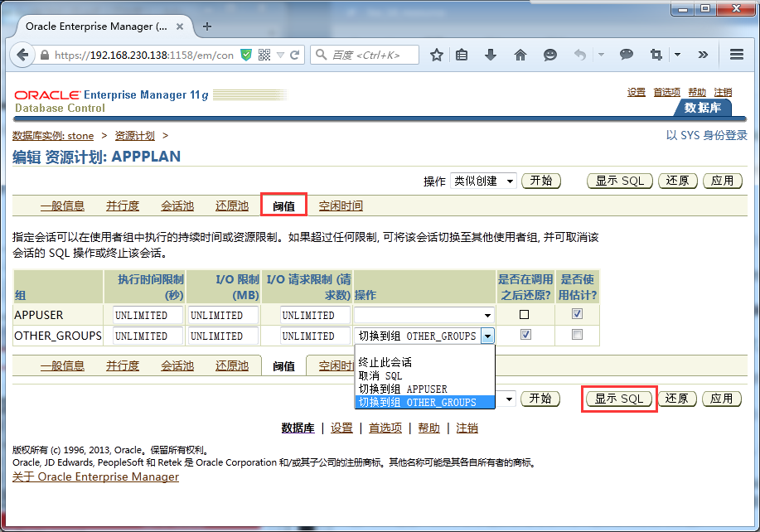Click the bottom 显示 SQL button
The width and height of the screenshot is (760, 532).
pyautogui.click(x=619, y=399)
